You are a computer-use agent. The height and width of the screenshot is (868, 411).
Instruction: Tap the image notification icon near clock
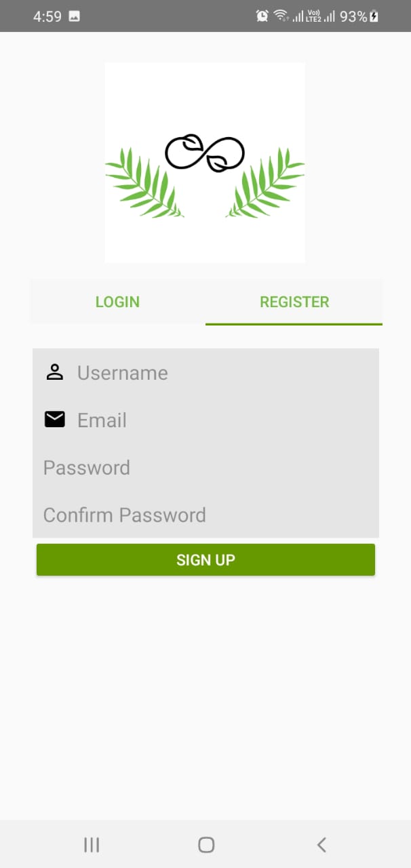(74, 16)
